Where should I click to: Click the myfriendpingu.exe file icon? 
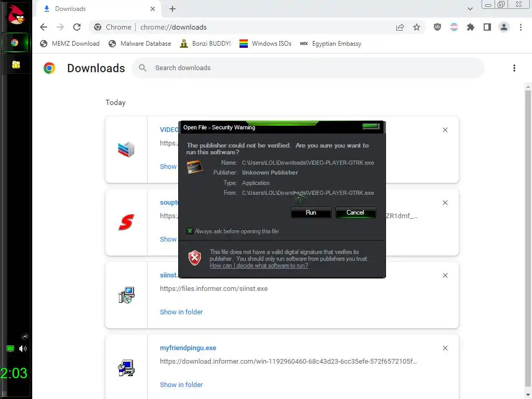tap(126, 368)
